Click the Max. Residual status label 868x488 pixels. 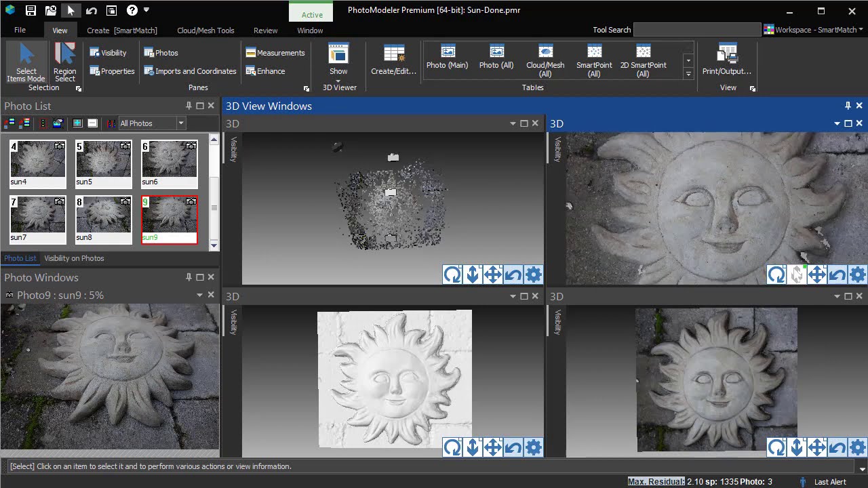tap(656, 482)
